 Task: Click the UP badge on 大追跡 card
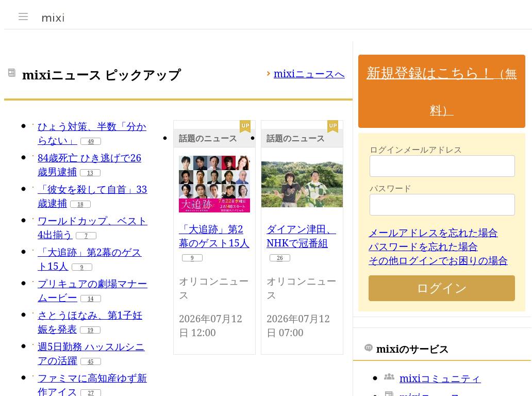[245, 126]
